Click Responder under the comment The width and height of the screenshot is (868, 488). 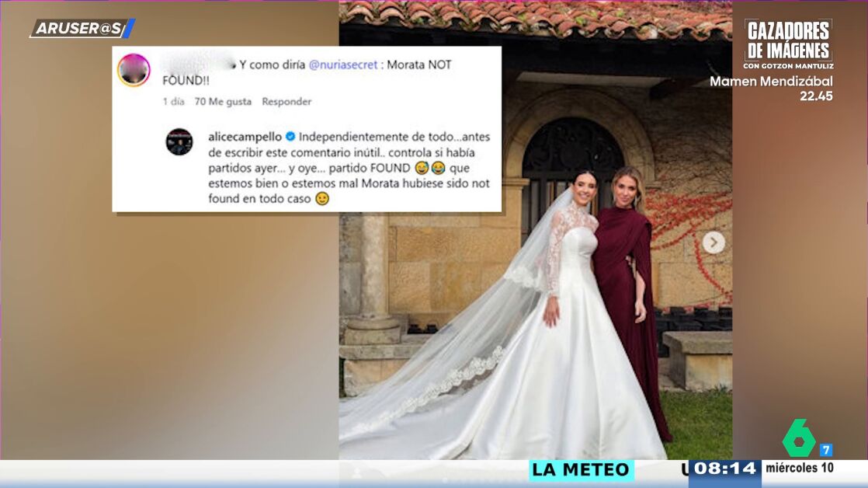[x=286, y=101]
